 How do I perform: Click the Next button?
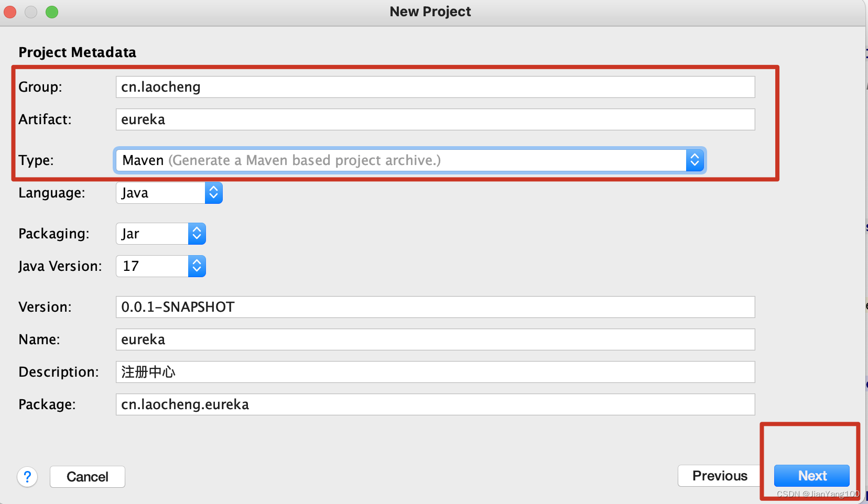point(812,476)
